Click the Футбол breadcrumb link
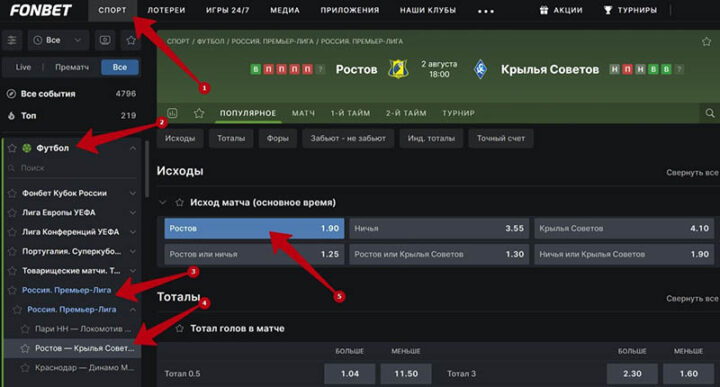Image resolution: width=720 pixels, height=387 pixels. click(x=211, y=41)
